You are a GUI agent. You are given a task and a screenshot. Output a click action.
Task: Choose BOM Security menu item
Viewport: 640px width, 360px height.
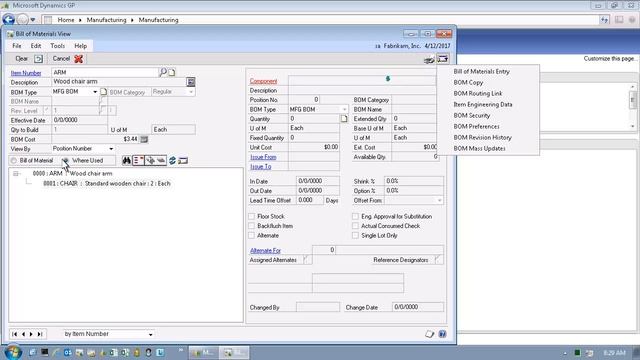point(472,116)
